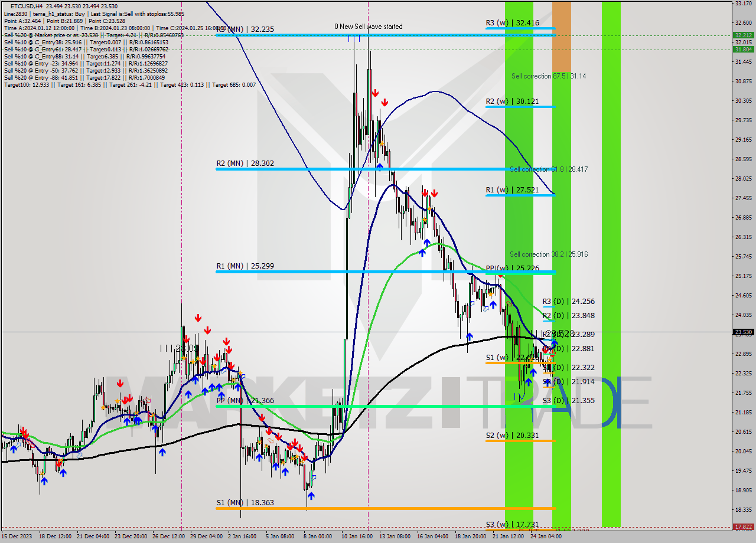The height and width of the screenshot is (543, 756).
Task: Select 'Sell correction 61.8 | 28.417' text
Action: pos(549,169)
